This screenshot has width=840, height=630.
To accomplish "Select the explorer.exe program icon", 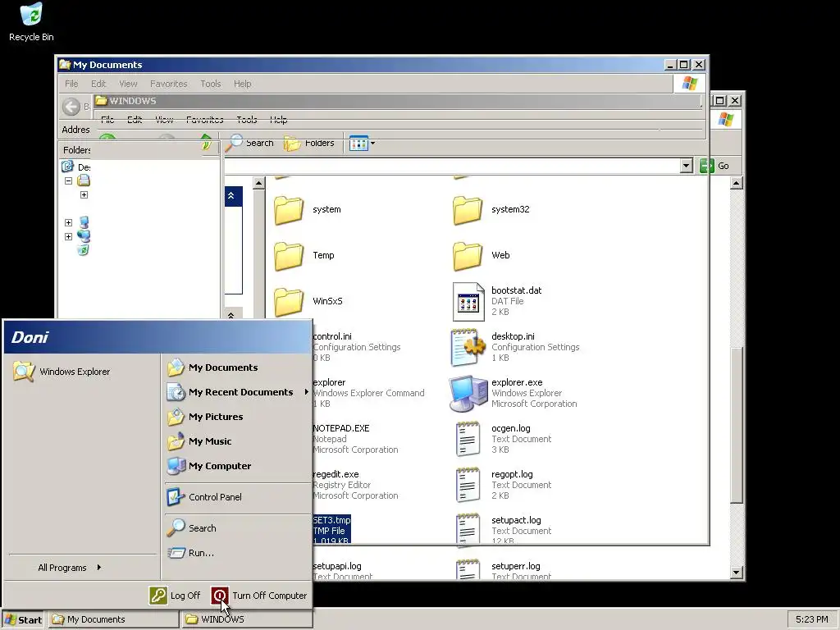I will [x=468, y=394].
